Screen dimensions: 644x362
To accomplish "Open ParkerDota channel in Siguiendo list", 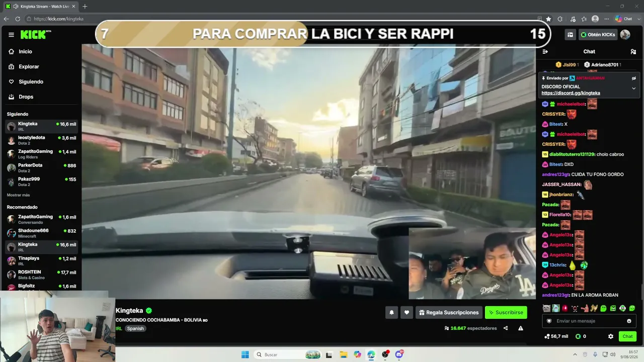I will click(x=41, y=167).
